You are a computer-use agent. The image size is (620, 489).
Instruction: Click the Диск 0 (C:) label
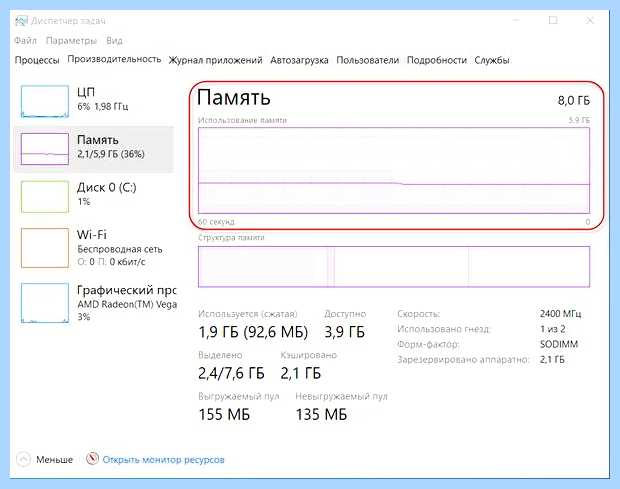coord(107,187)
